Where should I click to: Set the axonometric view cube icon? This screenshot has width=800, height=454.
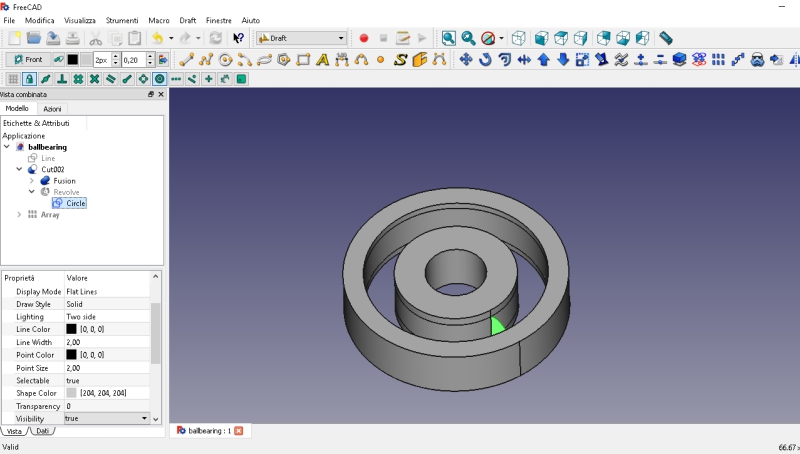518,38
